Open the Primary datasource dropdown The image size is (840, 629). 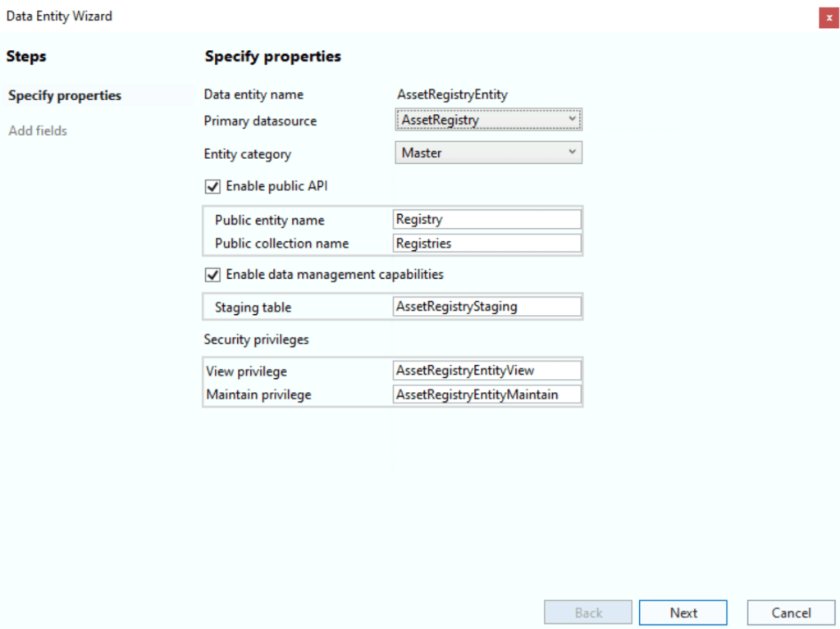coord(488,121)
